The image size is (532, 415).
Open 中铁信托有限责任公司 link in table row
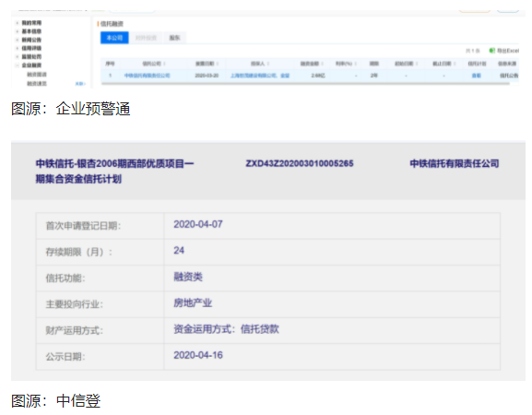click(147, 76)
